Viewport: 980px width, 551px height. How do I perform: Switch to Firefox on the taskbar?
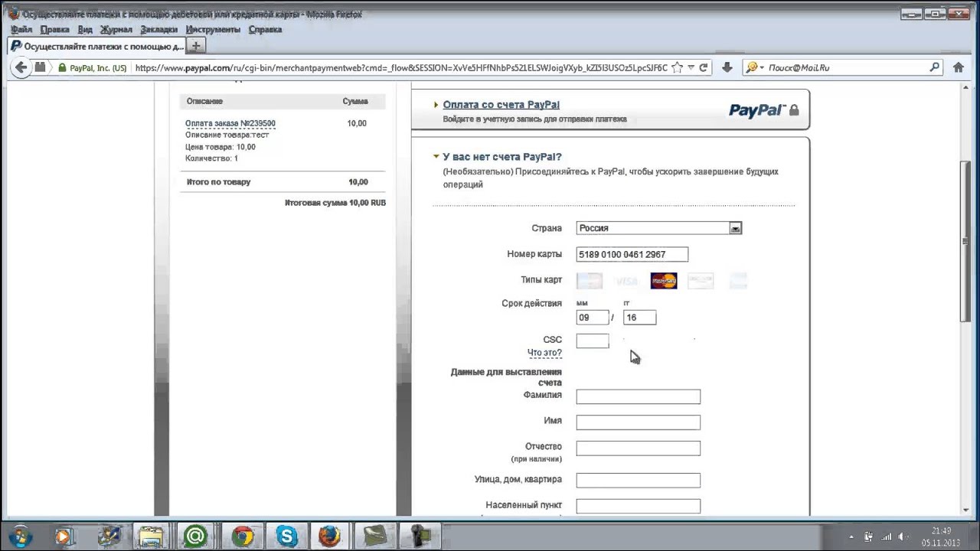coord(331,536)
